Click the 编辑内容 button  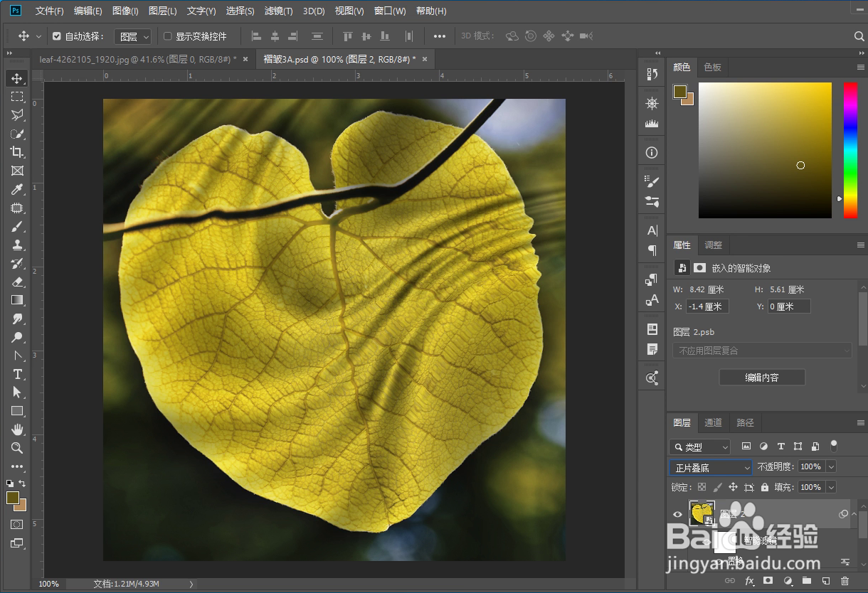click(x=762, y=378)
